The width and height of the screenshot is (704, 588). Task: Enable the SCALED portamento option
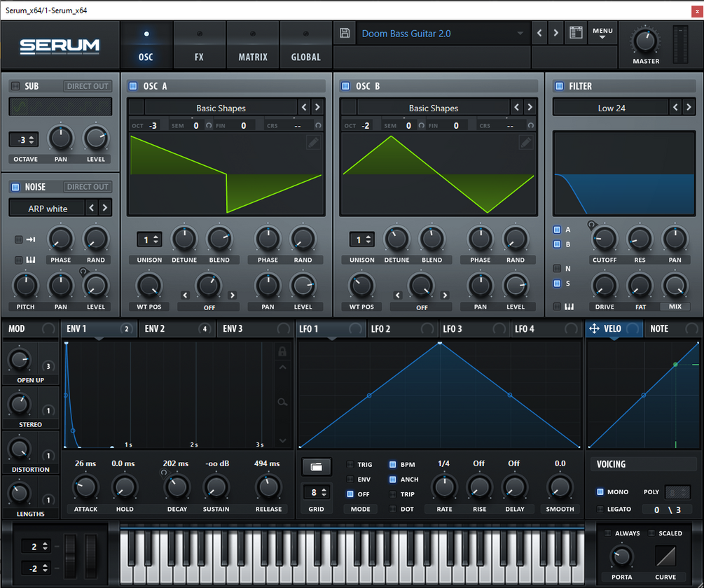pyautogui.click(x=652, y=533)
